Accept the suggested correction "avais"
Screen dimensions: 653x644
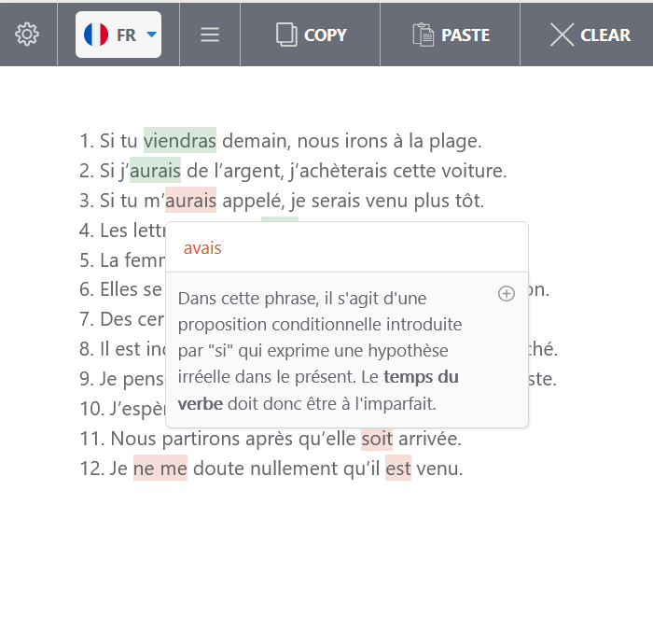(202, 248)
